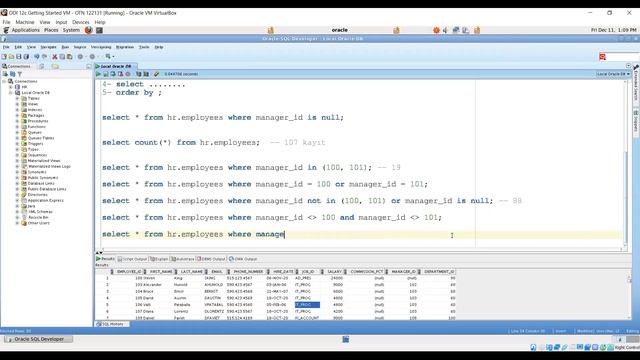Viewport: 640px width, 360px height.
Task: Switch to the OWA Output tab
Action: 243,259
